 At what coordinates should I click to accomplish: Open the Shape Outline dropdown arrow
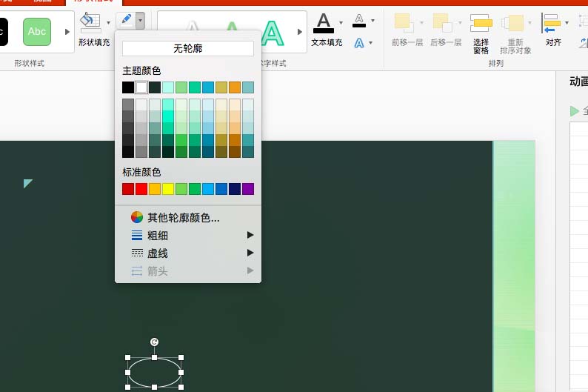140,20
